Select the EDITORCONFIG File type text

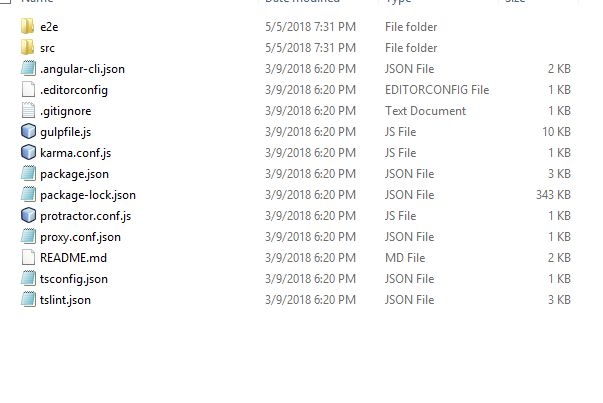[x=437, y=90]
